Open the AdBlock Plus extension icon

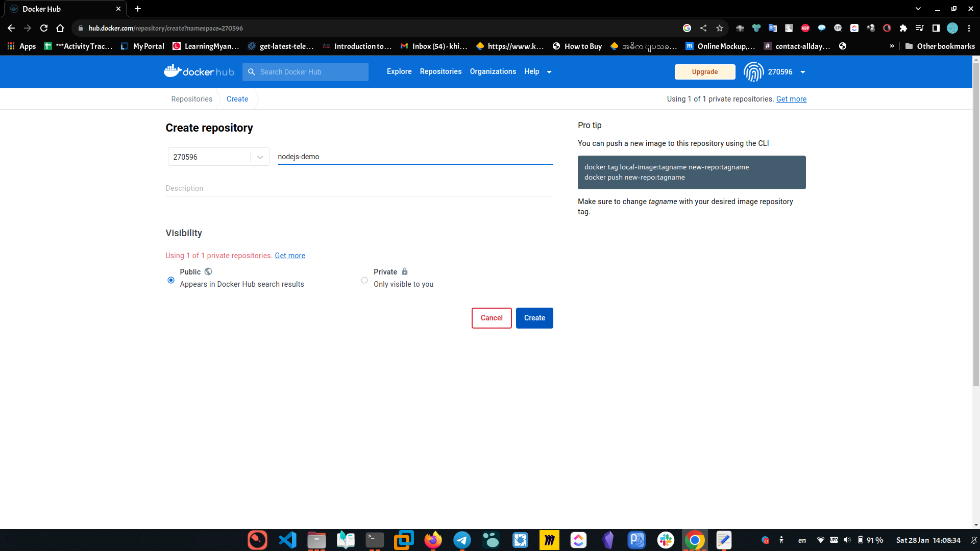tap(805, 28)
